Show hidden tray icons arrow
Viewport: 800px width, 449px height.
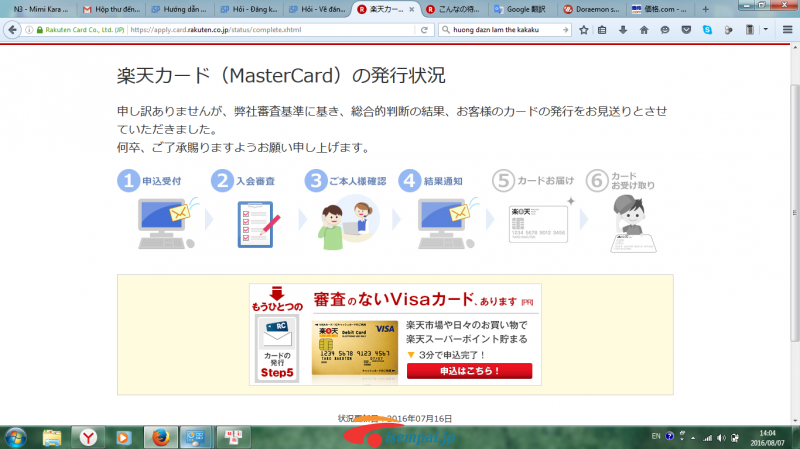coord(693,438)
